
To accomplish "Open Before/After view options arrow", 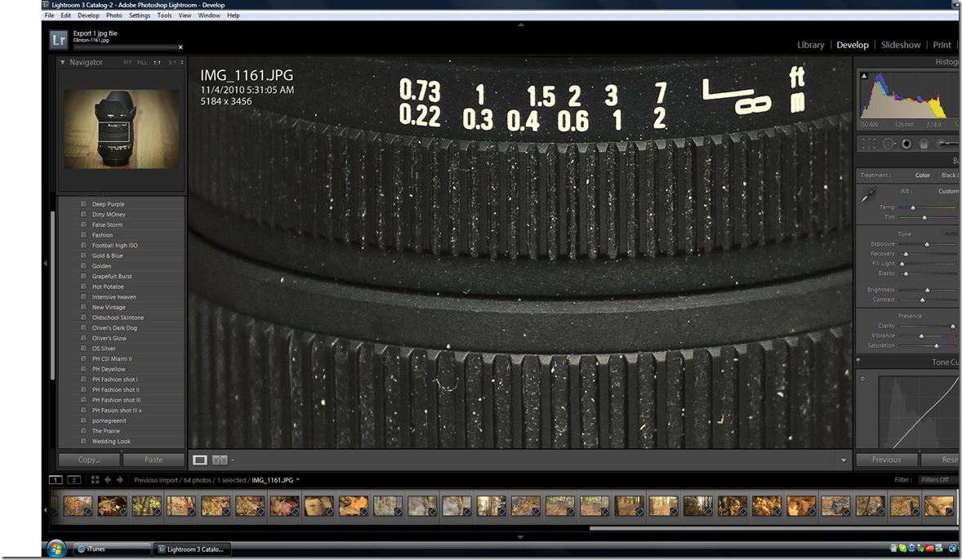I will [x=233, y=460].
